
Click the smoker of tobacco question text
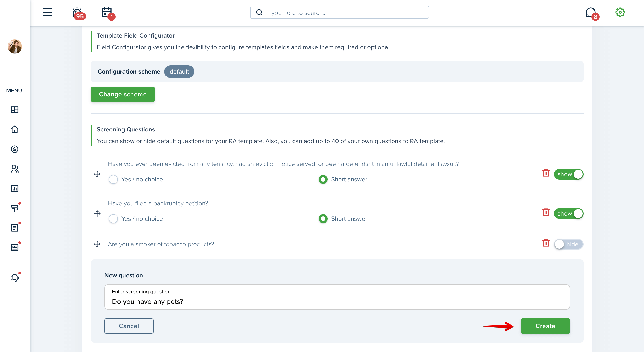point(161,244)
